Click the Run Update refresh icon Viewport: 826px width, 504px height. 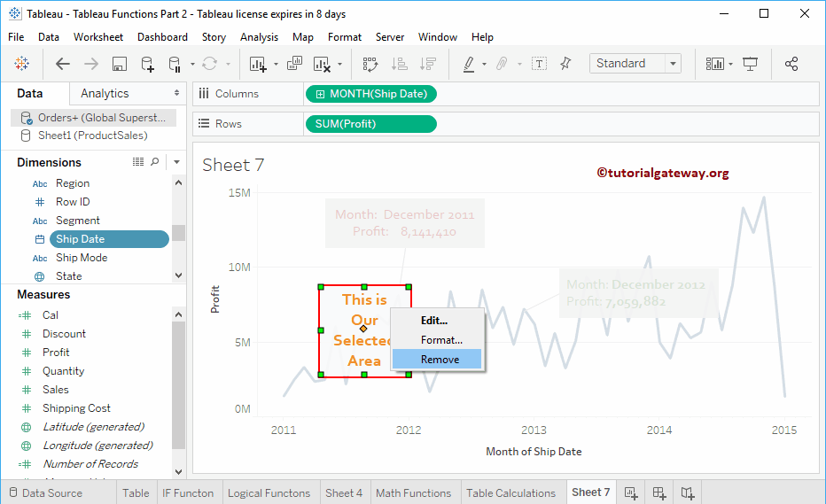[210, 64]
